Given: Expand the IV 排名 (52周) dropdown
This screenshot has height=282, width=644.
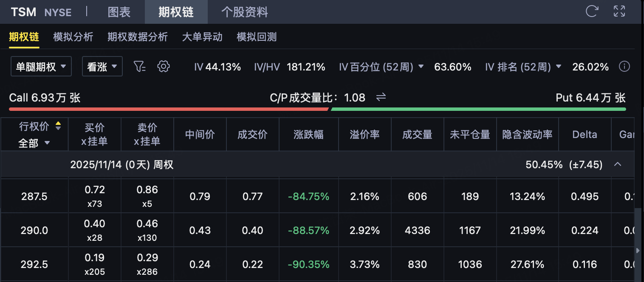Looking at the screenshot, I should [x=559, y=67].
